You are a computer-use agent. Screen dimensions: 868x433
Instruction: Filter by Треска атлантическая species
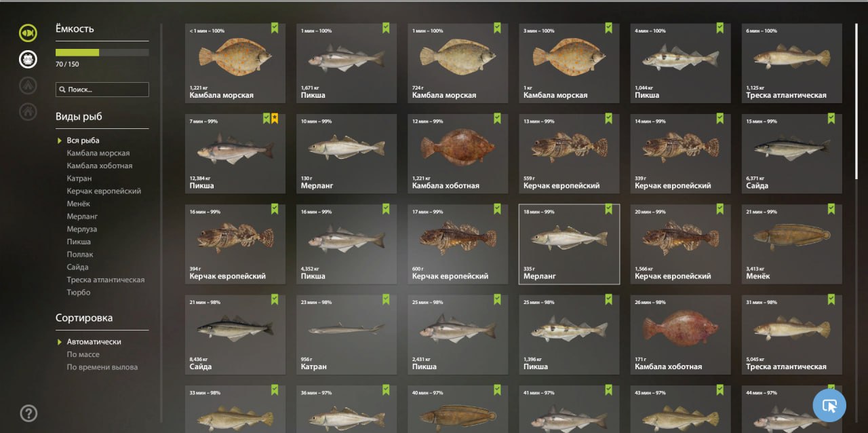click(x=105, y=280)
